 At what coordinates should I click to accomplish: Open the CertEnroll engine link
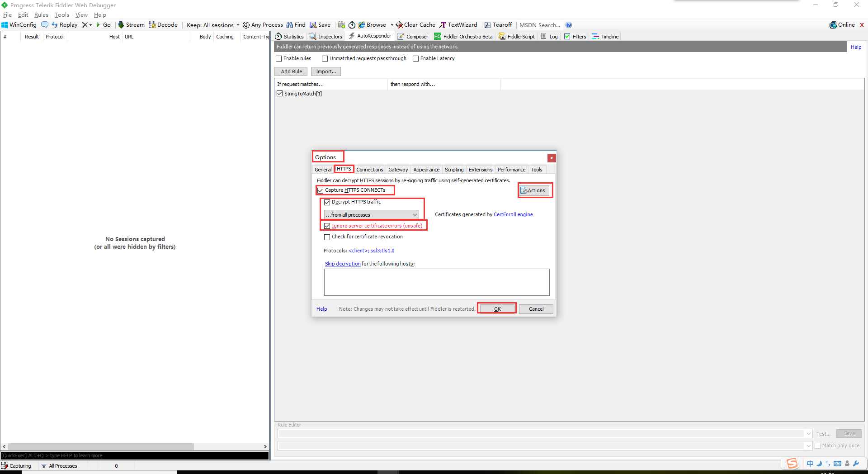513,214
